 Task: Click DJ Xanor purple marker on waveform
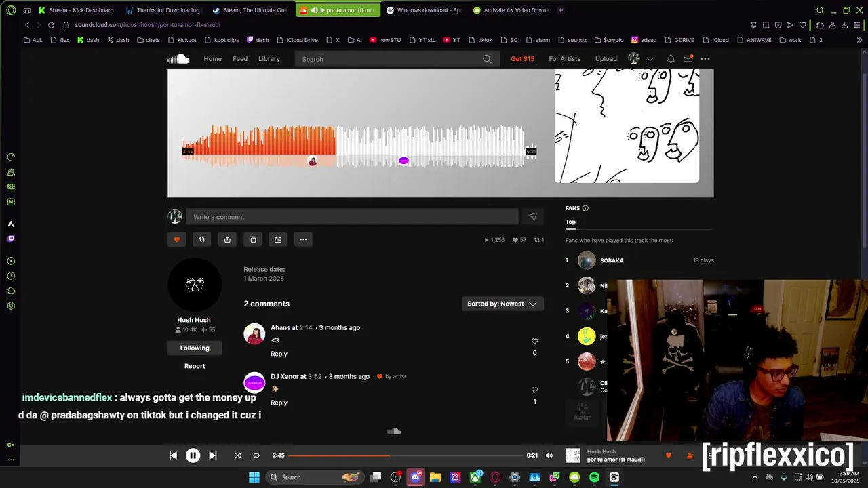403,161
